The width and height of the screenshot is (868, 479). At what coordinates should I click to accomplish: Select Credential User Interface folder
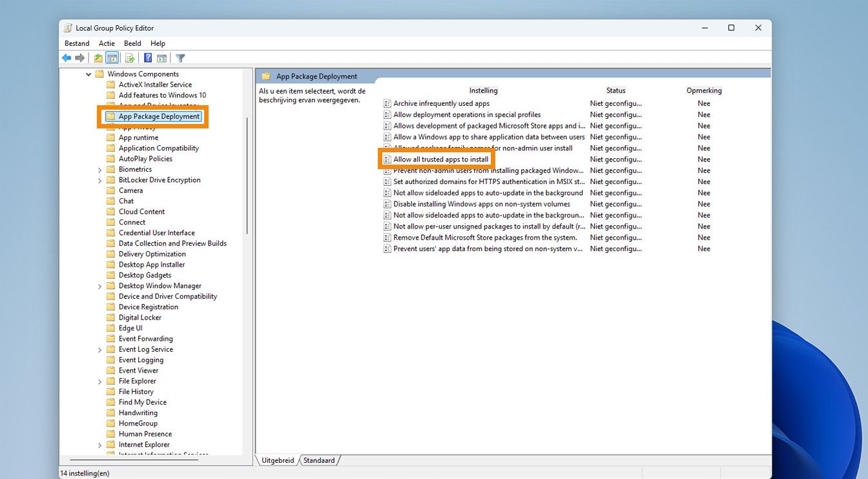[156, 232]
